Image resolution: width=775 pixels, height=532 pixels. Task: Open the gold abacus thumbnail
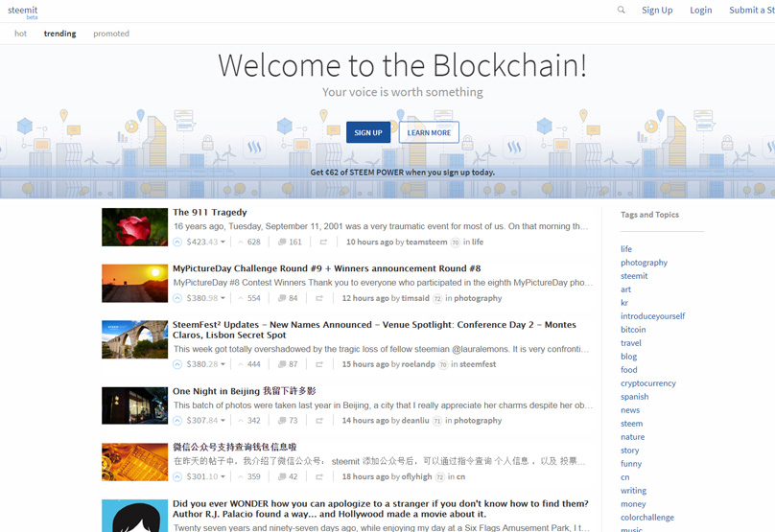click(x=134, y=462)
